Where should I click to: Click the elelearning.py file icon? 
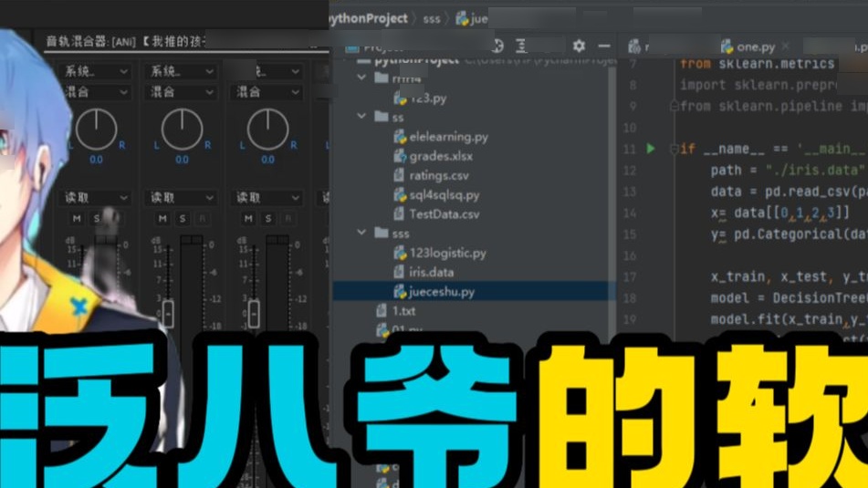[x=400, y=137]
